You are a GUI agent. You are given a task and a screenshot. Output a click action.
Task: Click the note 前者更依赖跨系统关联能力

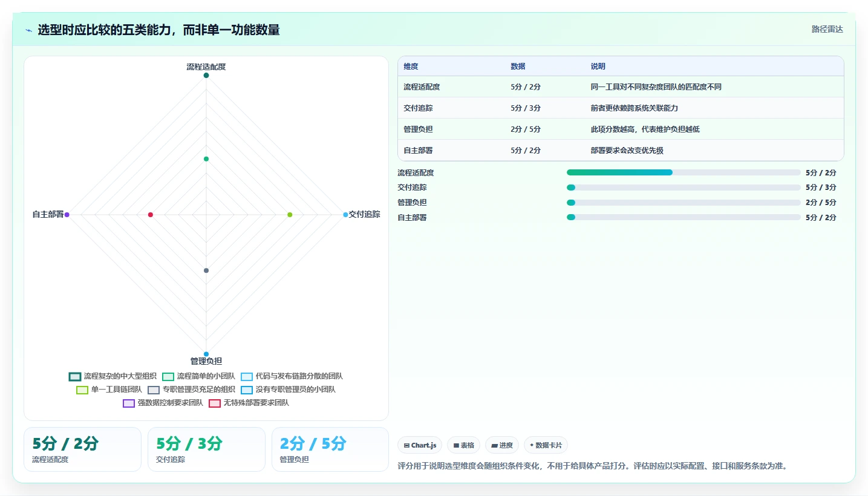[x=634, y=108]
